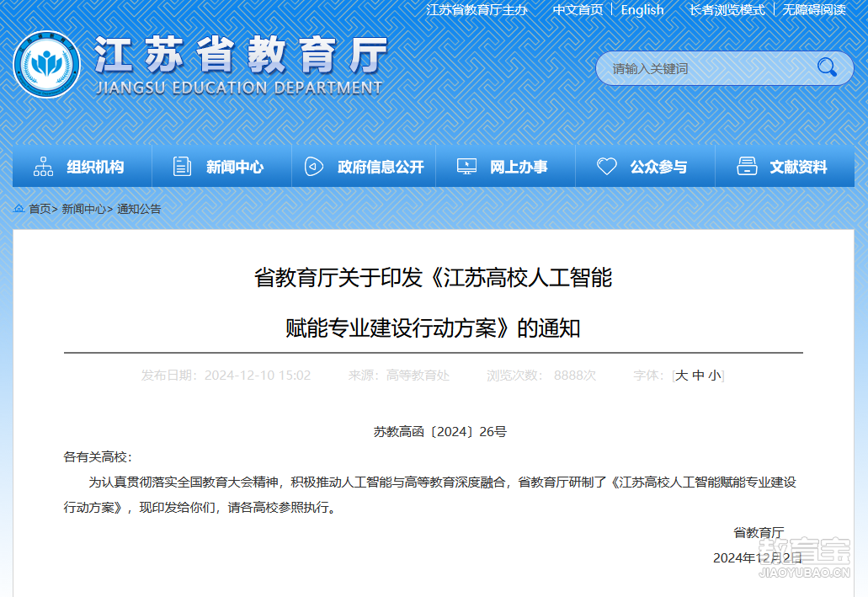The width and height of the screenshot is (868, 597).
Task: Click the 各有关高校 salutation text
Action: [98, 457]
